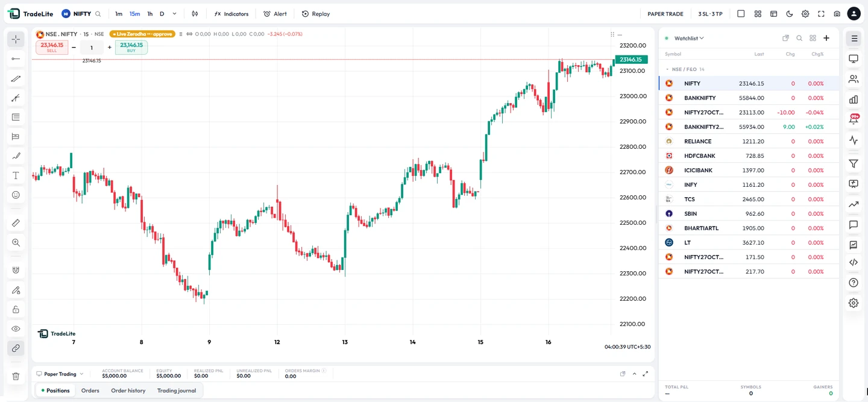Sort watchlist by Chg% column
This screenshot has height=402, width=868.
click(x=817, y=54)
